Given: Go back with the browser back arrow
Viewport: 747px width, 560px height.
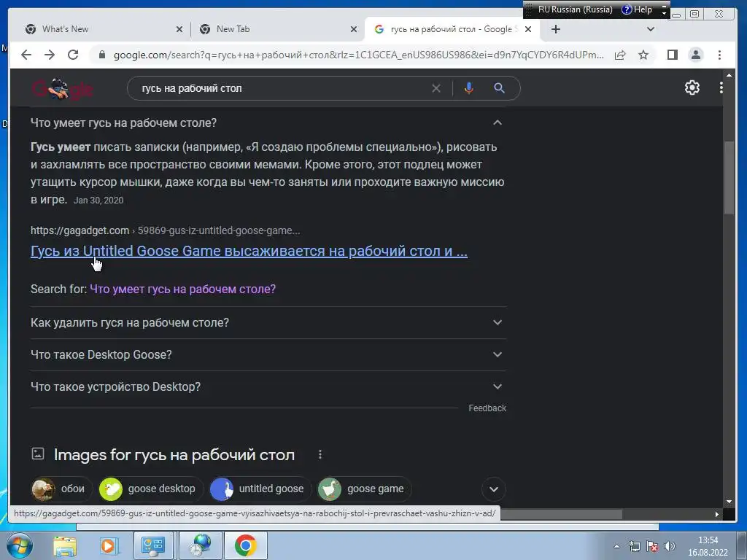Looking at the screenshot, I should 26,55.
